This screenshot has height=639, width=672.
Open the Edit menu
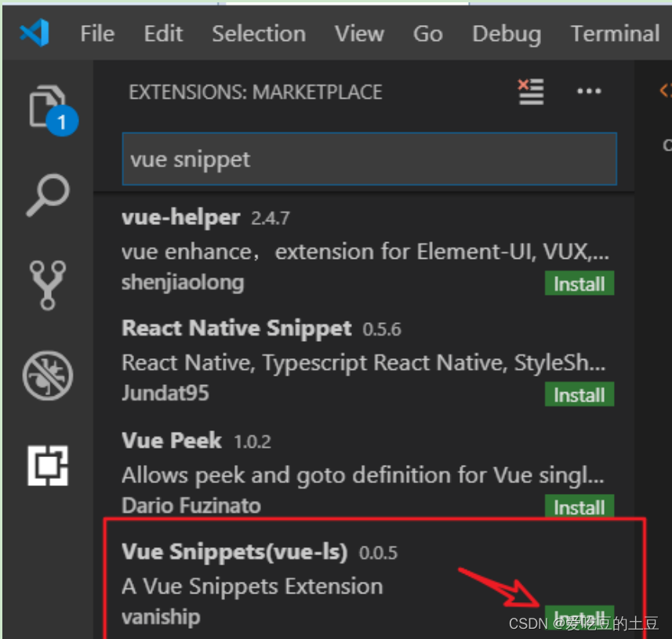[x=163, y=34]
